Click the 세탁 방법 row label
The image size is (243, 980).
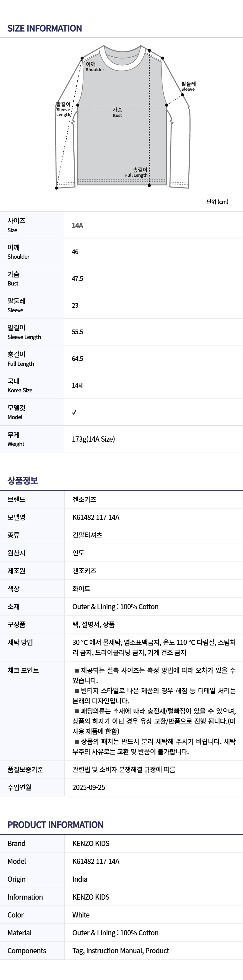pos(20,642)
